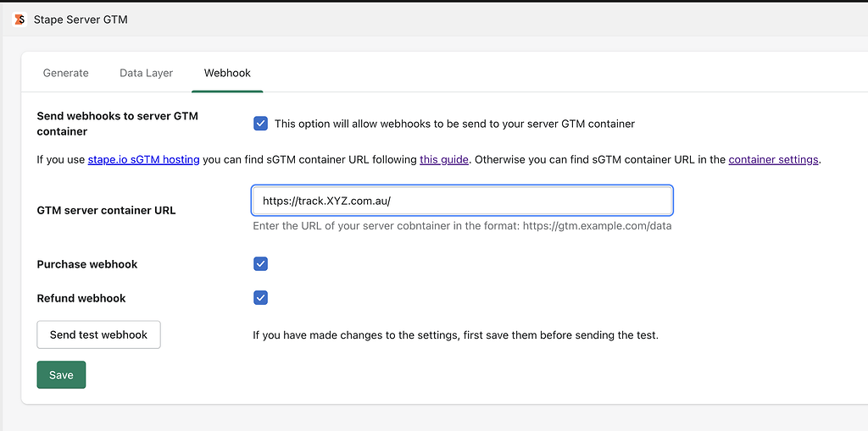The image size is (868, 431).
Task: Click the green Save button
Action: pyautogui.click(x=61, y=374)
